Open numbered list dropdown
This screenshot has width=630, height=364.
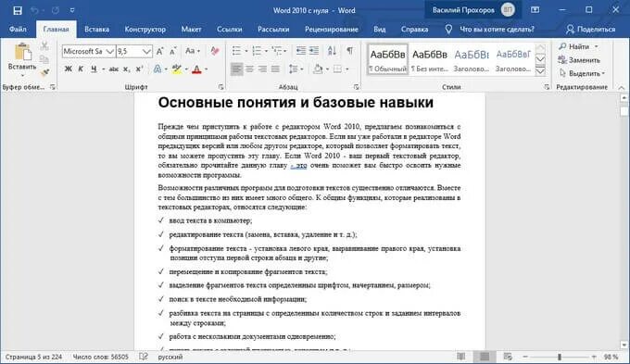(x=266, y=51)
